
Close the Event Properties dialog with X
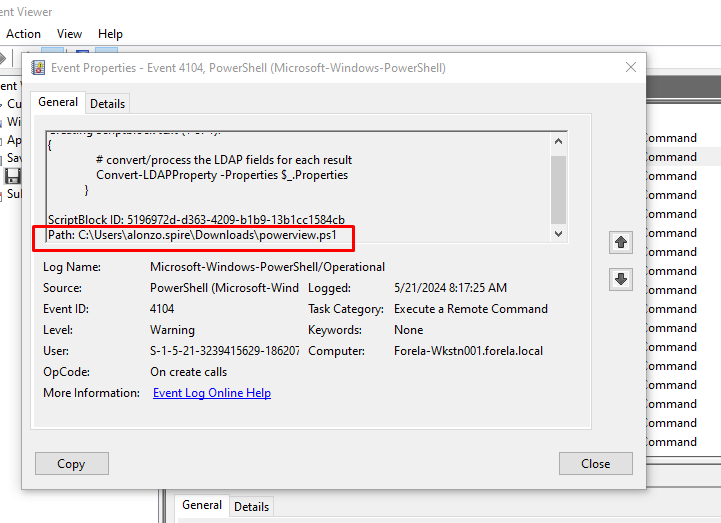click(x=630, y=67)
